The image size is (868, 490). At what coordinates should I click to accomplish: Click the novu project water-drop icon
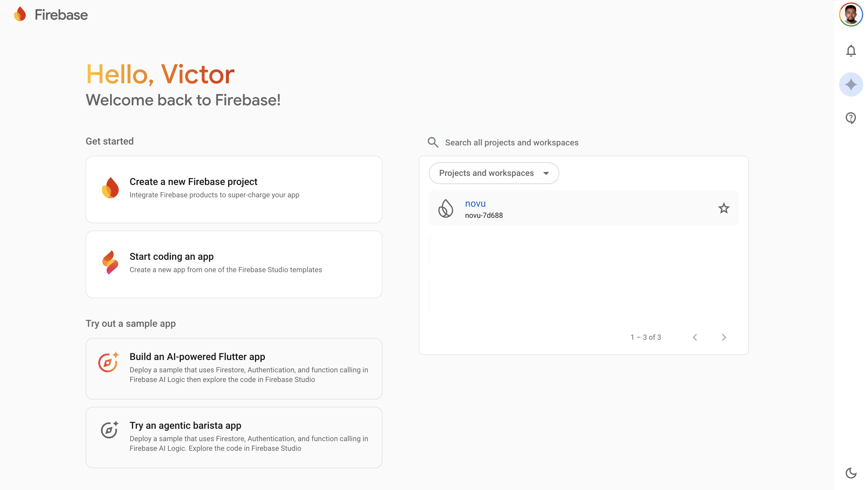(x=445, y=208)
